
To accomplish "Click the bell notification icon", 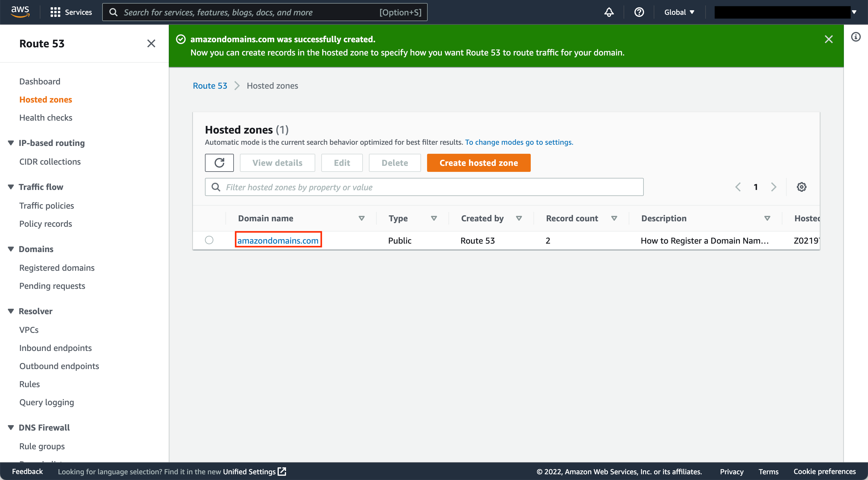I will click(x=609, y=12).
